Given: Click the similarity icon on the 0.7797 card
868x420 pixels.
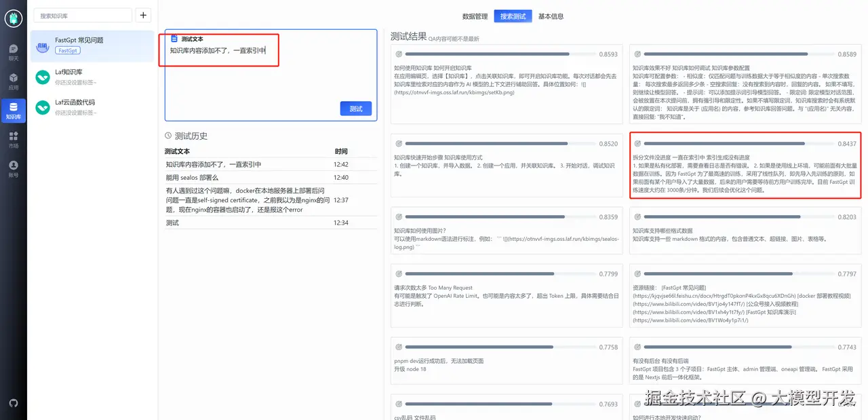Looking at the screenshot, I should pyautogui.click(x=637, y=273).
